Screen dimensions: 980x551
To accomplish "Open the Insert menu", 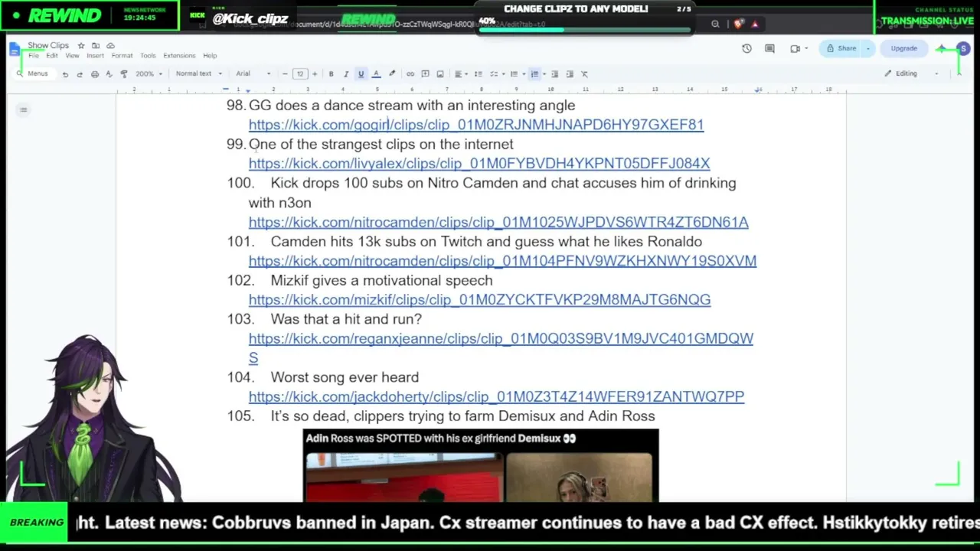I will coord(95,56).
